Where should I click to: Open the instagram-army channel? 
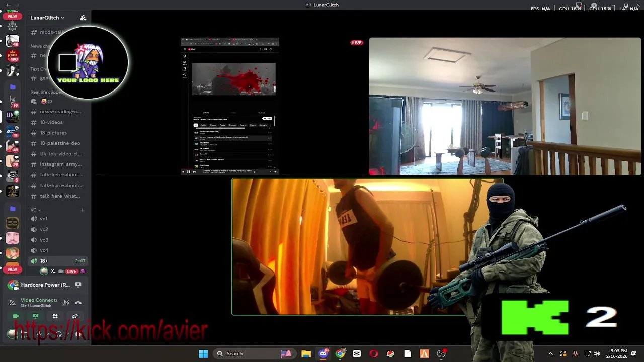(x=56, y=164)
